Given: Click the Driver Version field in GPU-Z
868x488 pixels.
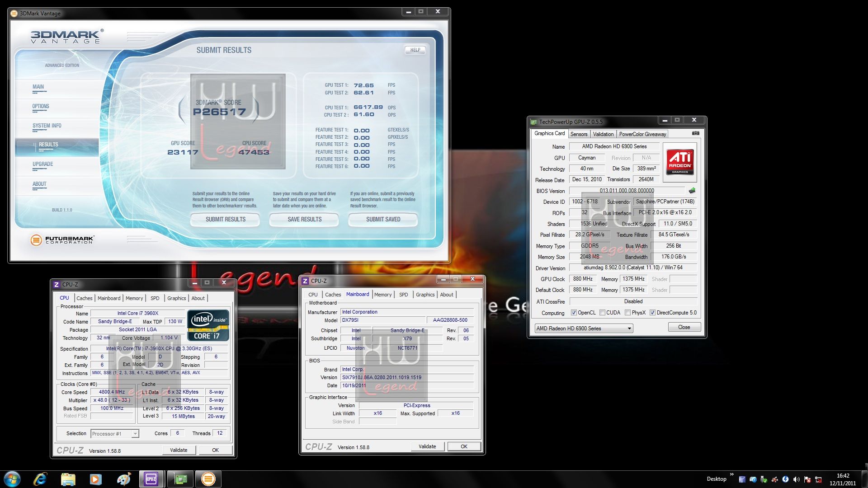Looking at the screenshot, I should [633, 268].
